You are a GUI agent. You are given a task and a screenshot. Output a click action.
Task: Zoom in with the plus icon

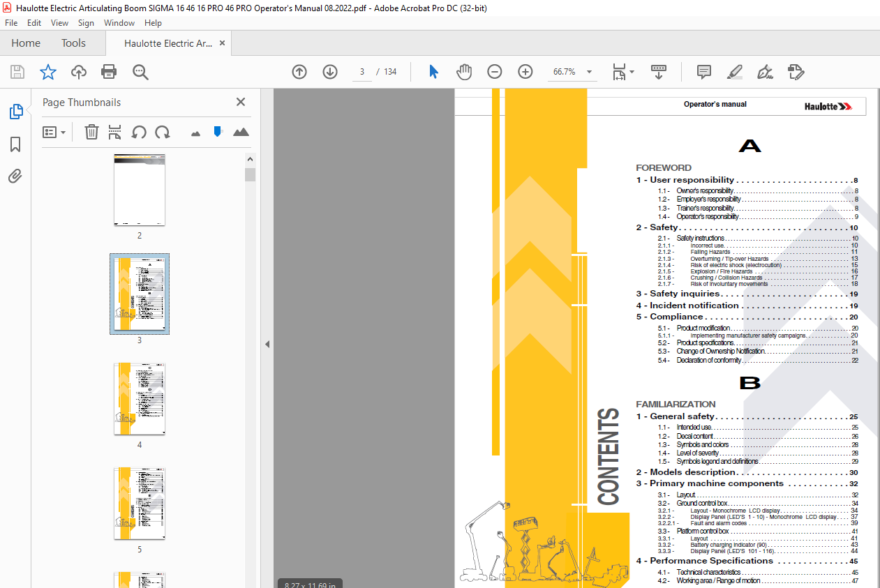(x=525, y=72)
